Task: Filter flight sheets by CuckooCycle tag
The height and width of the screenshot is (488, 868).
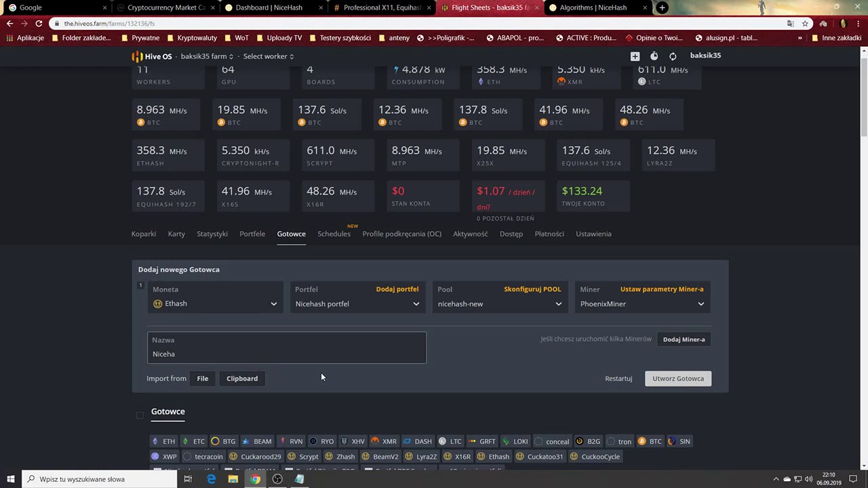Action: (x=595, y=456)
